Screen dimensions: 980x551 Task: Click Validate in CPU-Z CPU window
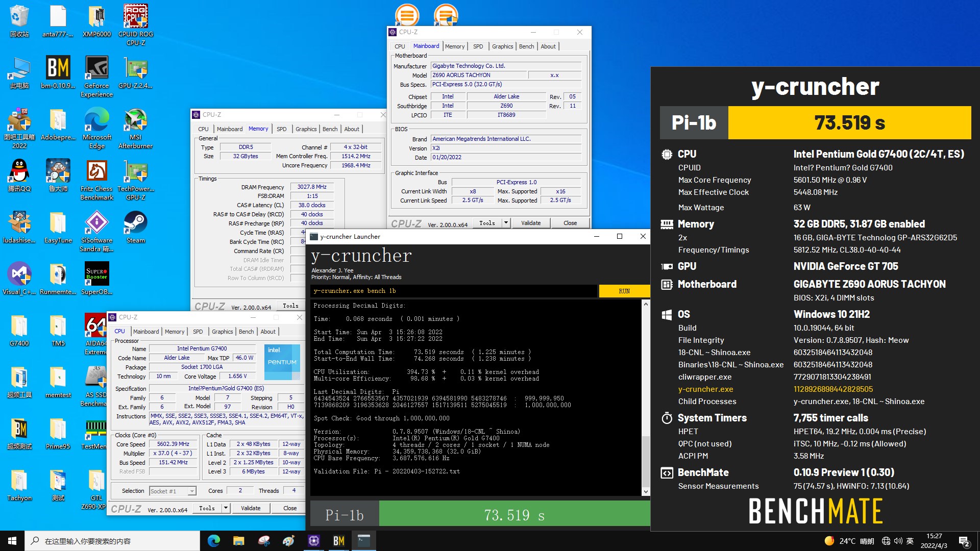(251, 508)
